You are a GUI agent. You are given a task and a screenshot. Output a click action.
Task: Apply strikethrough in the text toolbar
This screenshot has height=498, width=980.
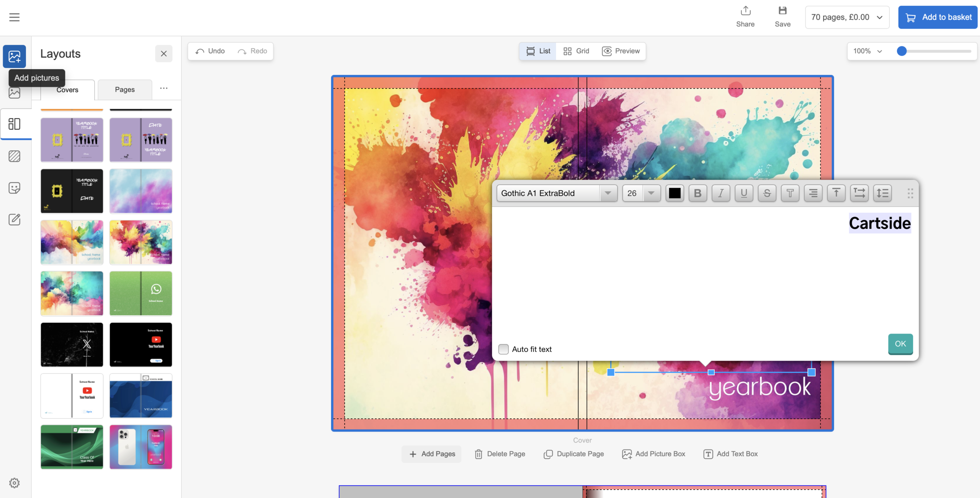[767, 193]
